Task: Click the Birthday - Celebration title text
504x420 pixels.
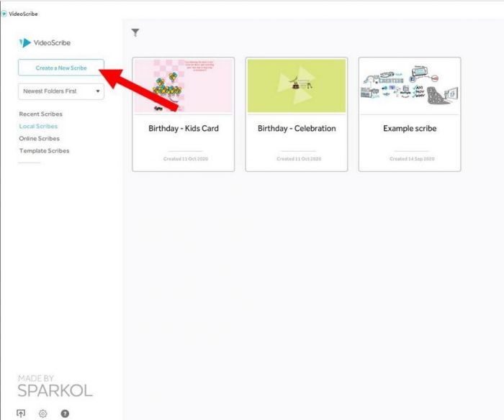Action: [296, 129]
